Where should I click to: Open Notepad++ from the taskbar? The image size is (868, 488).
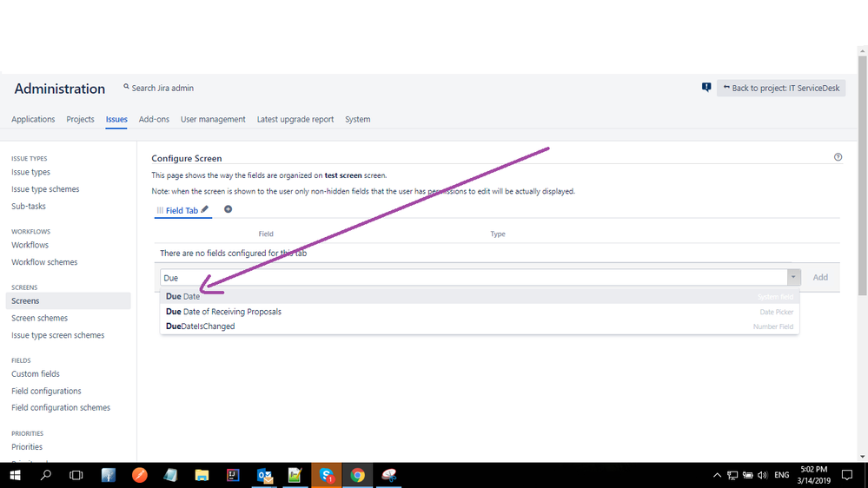point(295,475)
